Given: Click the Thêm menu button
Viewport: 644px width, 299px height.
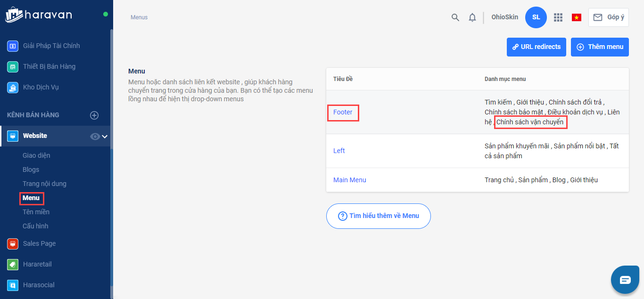Looking at the screenshot, I should (600, 47).
